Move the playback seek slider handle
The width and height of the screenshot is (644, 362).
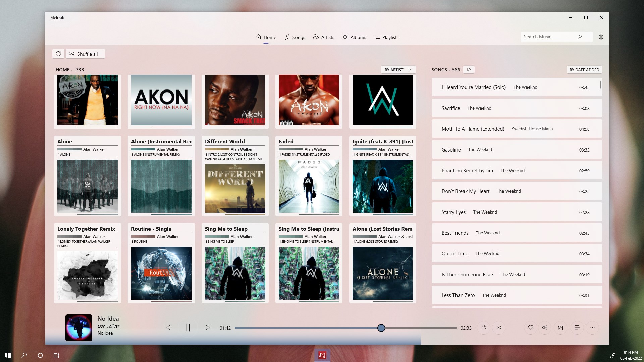(381, 328)
